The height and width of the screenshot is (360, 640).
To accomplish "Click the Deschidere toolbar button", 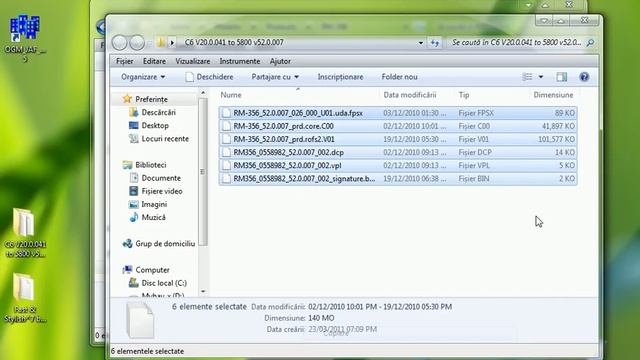I will point(209,77).
